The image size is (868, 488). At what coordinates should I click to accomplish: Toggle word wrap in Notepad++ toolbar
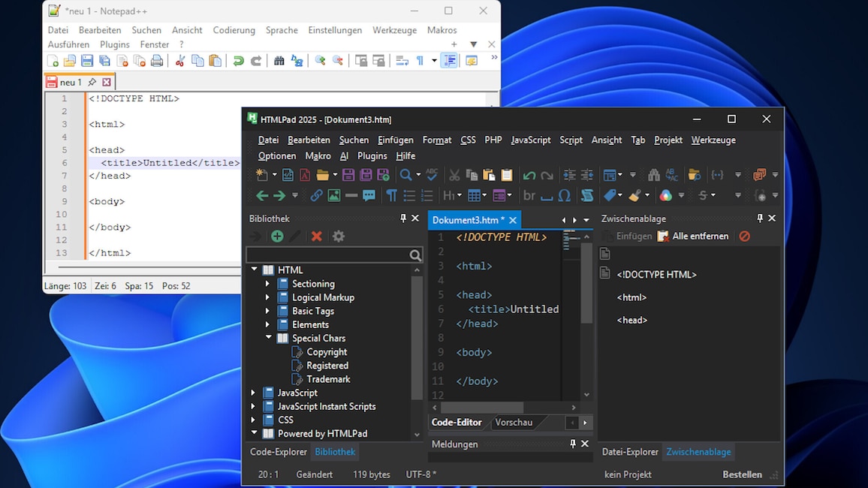pyautogui.click(x=402, y=61)
